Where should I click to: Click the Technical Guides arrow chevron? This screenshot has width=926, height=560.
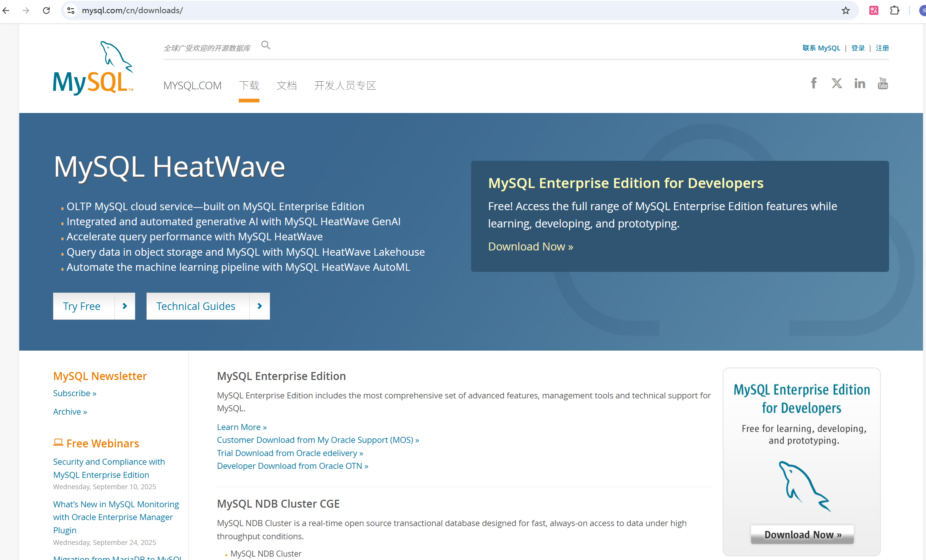(259, 306)
